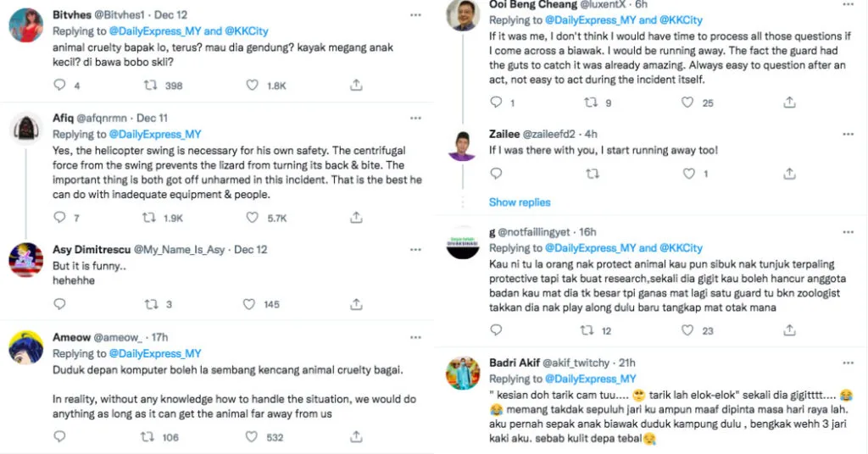The width and height of the screenshot is (868, 454).
Task: Open more options on Afiq's tweet
Action: (415, 118)
